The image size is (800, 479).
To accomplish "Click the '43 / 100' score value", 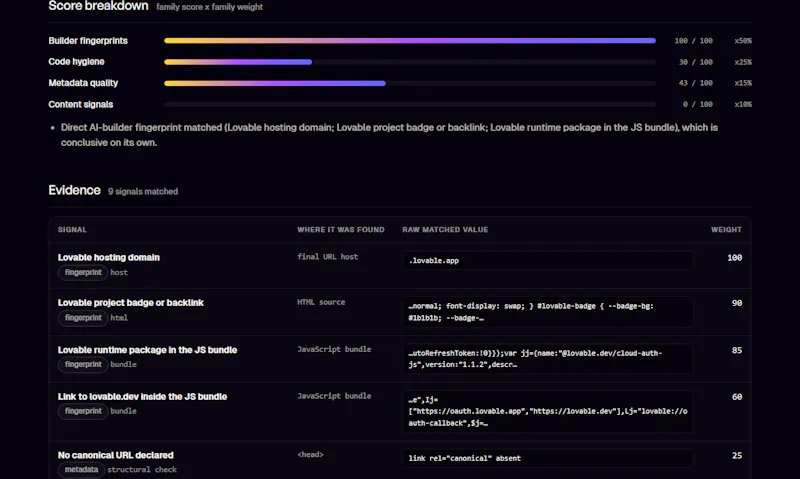I will click(x=695, y=83).
